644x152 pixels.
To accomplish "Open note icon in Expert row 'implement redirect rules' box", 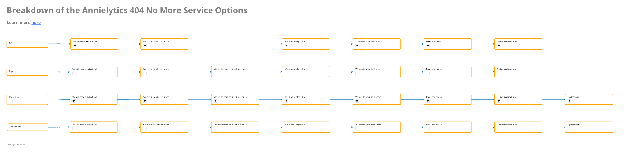I will coord(215,73).
